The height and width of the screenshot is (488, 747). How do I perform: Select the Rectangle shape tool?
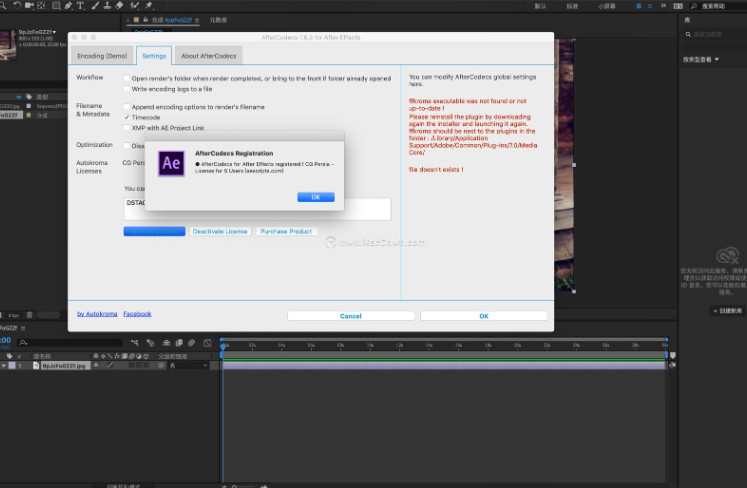[56, 5]
